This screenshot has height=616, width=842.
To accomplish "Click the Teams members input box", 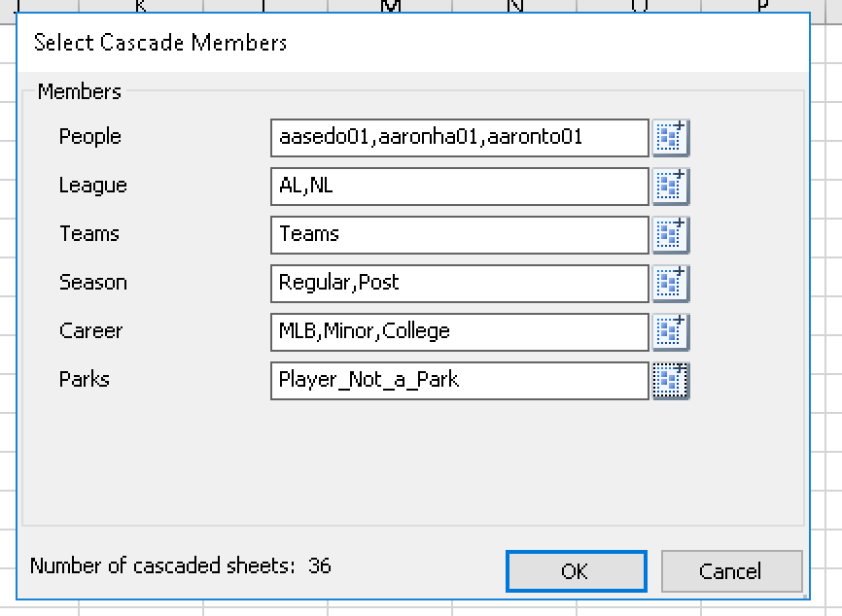I will [x=459, y=235].
